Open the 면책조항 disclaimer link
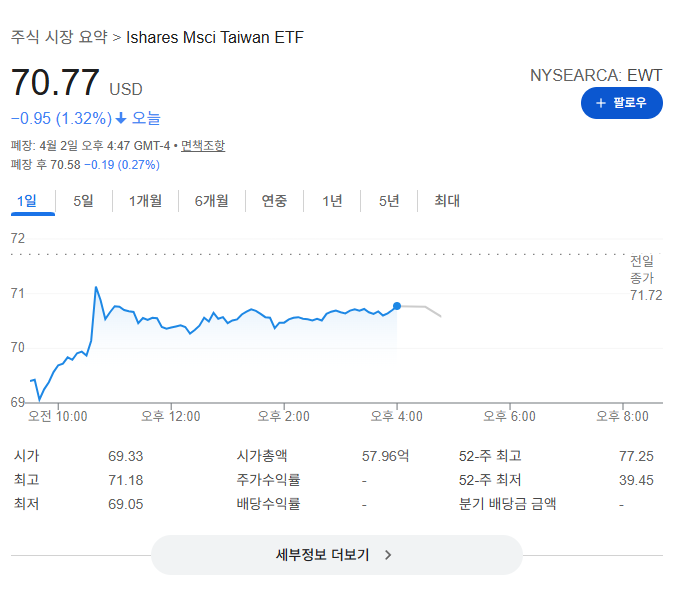681x602 pixels. [203, 146]
